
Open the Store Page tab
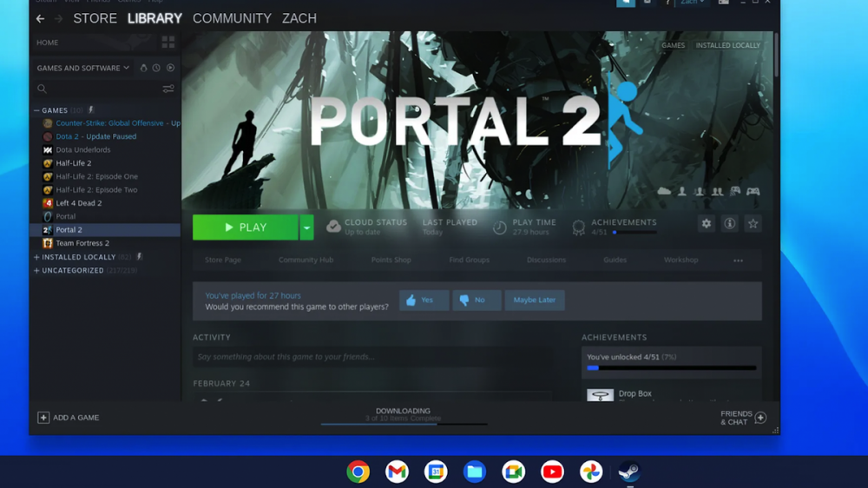click(x=223, y=260)
